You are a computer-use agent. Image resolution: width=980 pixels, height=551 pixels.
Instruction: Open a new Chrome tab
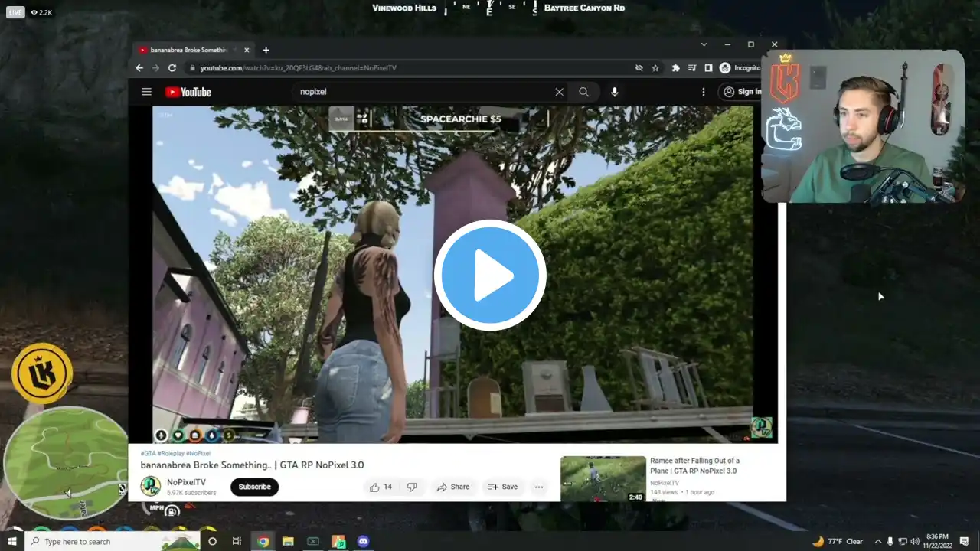pos(266,50)
